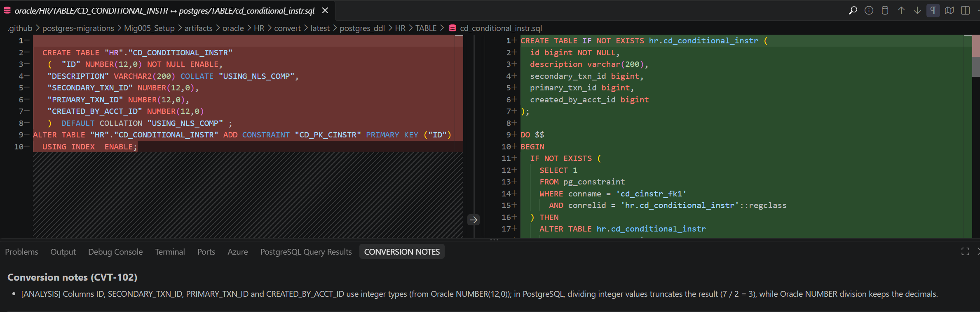This screenshot has height=312, width=980.
Task: Open the convert breadcrumb dropdown
Action: pos(287,28)
